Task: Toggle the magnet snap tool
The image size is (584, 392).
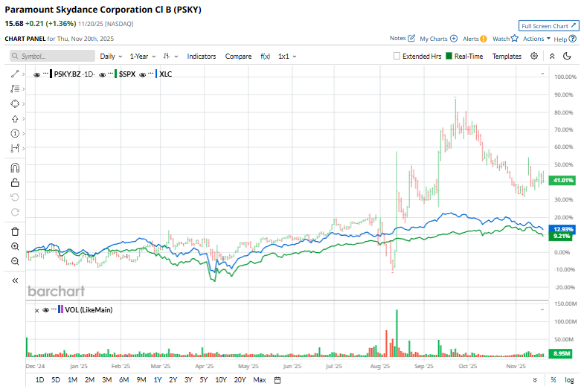Action: click(15, 168)
